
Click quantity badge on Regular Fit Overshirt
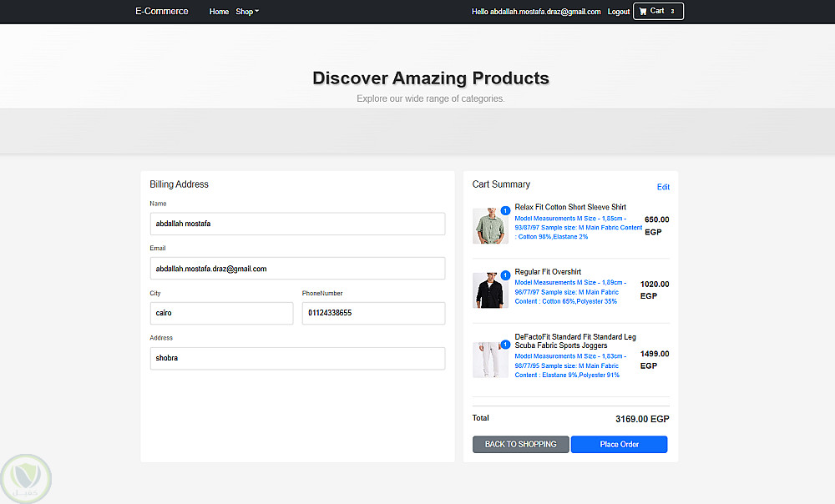click(505, 275)
